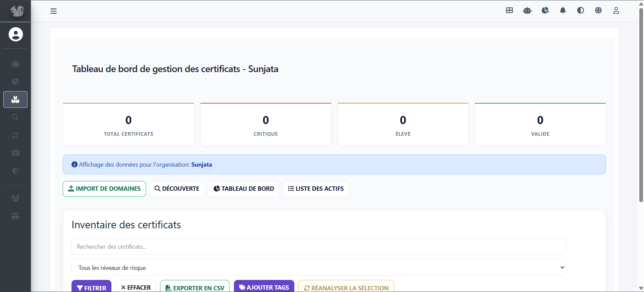The image size is (644, 292).
Task: Click the Sunjata organisation name in the banner
Action: (202, 165)
